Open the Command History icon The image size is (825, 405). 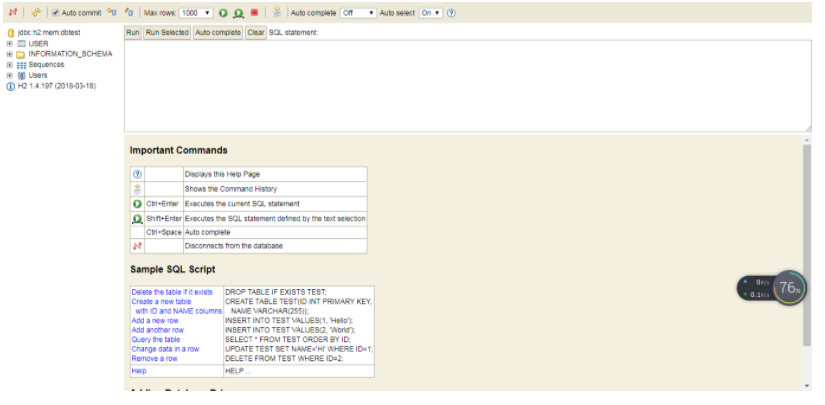tap(277, 13)
